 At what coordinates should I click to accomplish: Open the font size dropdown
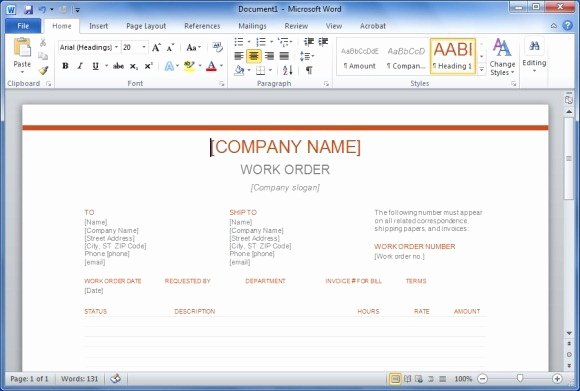click(144, 47)
